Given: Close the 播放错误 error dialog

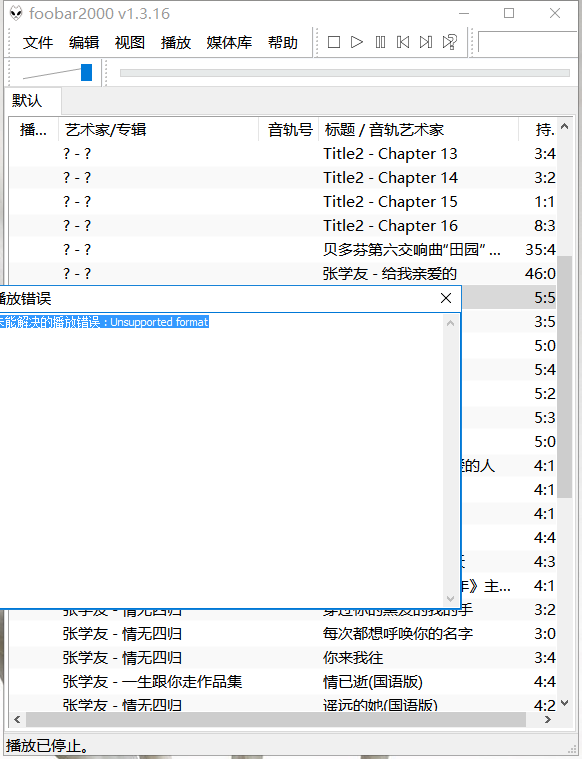Looking at the screenshot, I should (x=446, y=298).
